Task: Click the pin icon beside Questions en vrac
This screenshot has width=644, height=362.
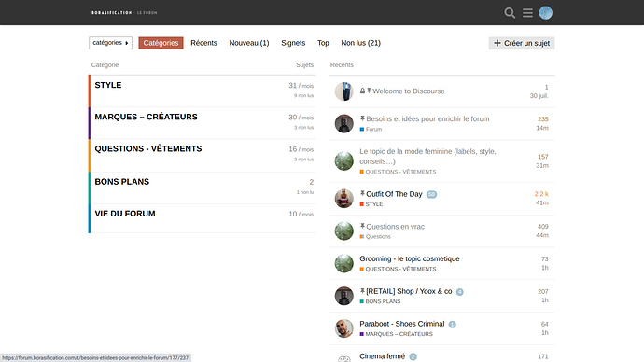Action: [x=362, y=226]
